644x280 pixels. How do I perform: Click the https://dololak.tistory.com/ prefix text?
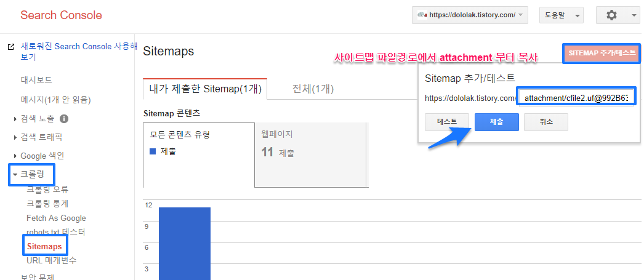[470, 98]
